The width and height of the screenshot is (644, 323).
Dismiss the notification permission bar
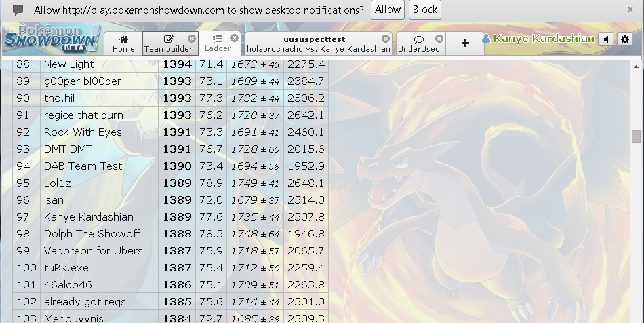pos(630,9)
